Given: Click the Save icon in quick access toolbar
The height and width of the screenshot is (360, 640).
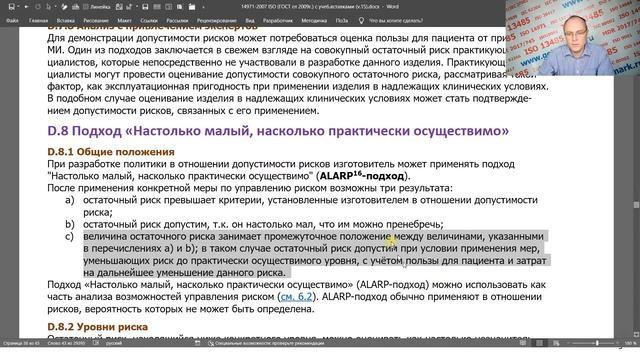Looking at the screenshot, I should click(11, 7).
